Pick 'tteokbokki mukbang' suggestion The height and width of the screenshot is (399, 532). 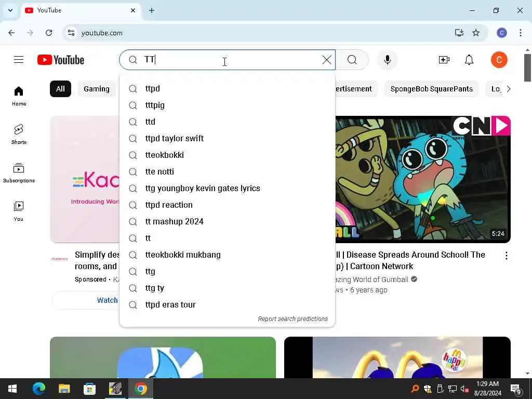coord(228,255)
